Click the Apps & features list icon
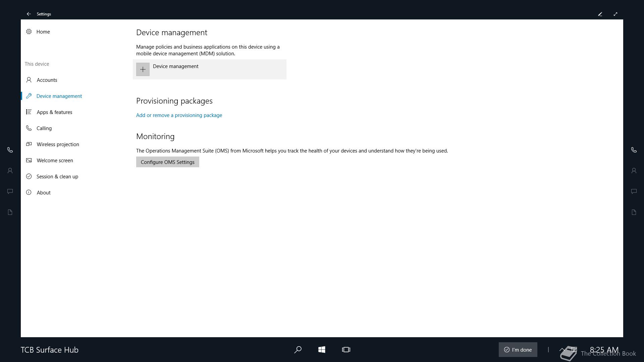Image resolution: width=644 pixels, height=362 pixels. pos(29,112)
